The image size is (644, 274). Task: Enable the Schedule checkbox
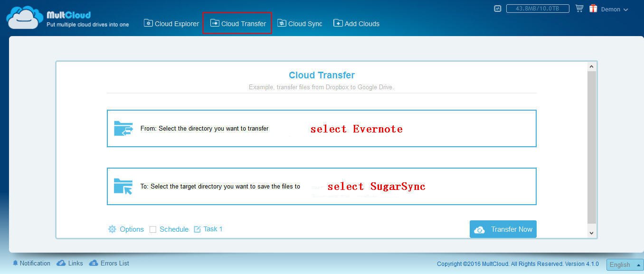tap(153, 229)
